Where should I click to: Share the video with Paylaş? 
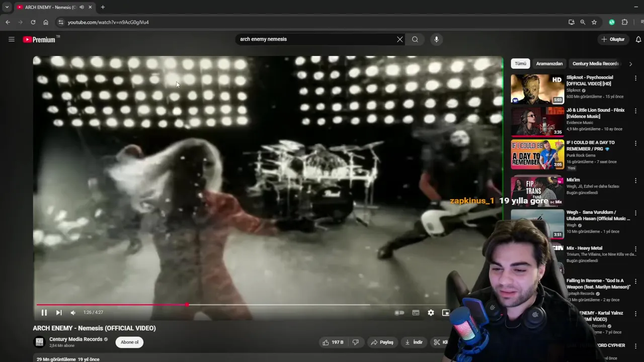click(382, 342)
